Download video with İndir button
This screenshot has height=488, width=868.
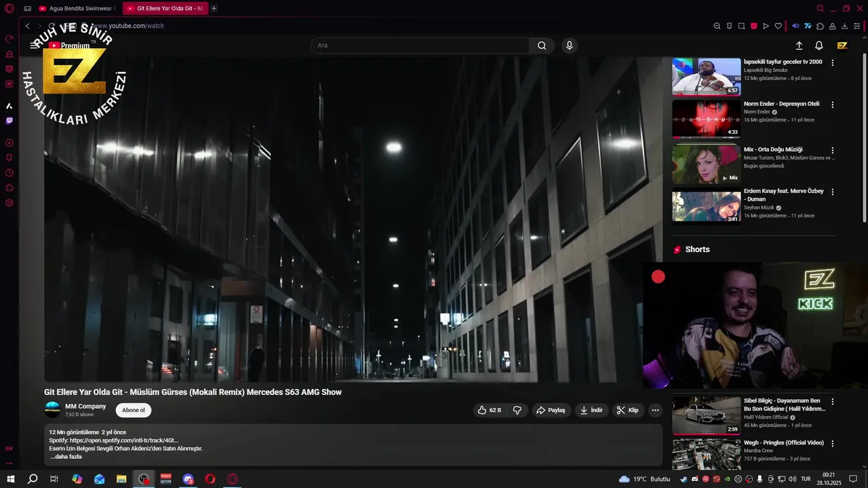pos(591,410)
